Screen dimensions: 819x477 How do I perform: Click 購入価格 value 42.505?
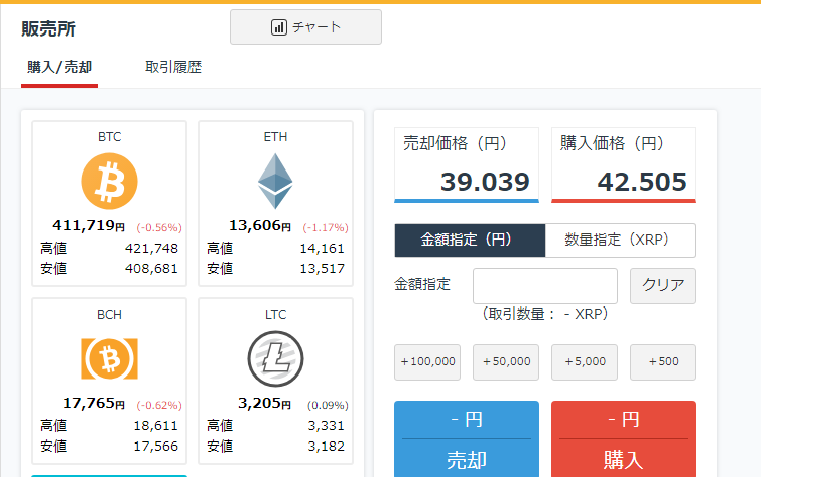pos(642,182)
